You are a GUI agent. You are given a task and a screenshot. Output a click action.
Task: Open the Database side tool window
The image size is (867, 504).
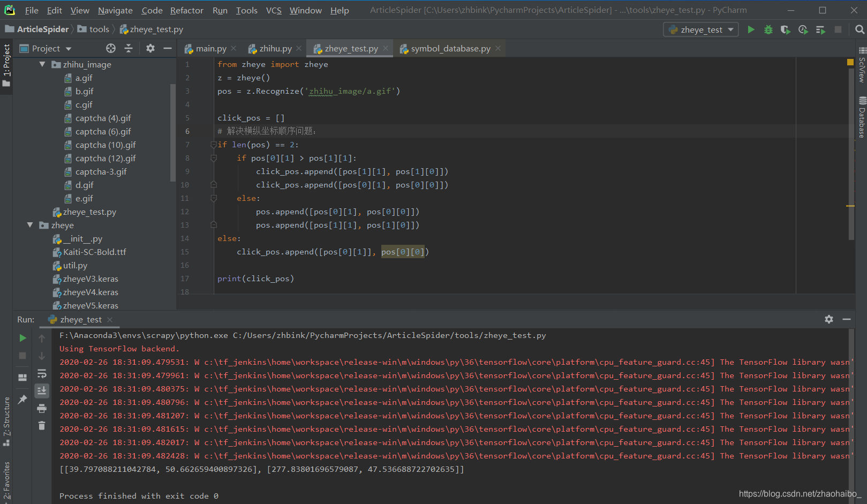tap(862, 118)
